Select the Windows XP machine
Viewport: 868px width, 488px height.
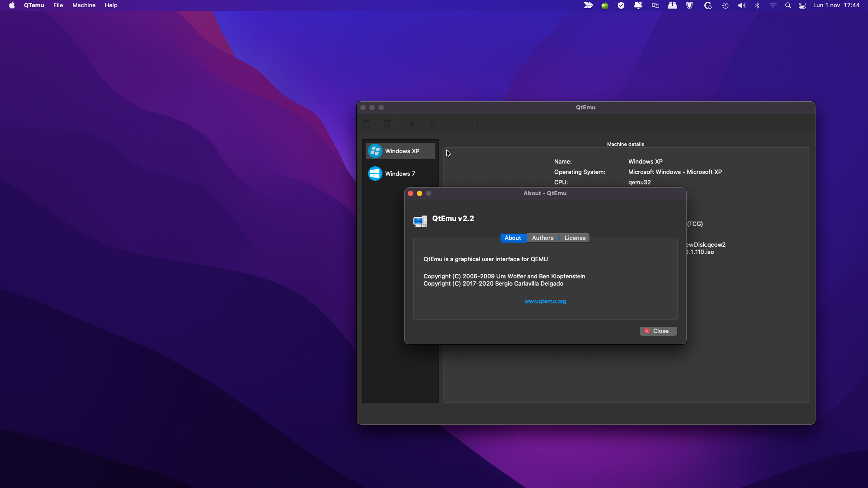401,151
